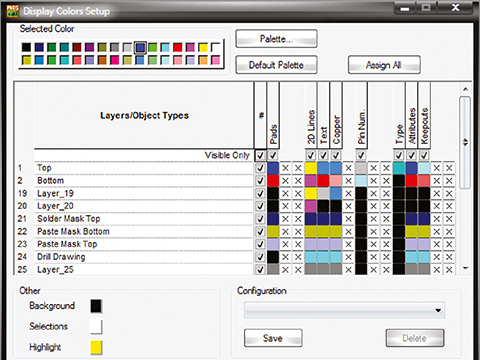Set Solder Mask Top Pads color cell
Image resolution: width=480 pixels, height=360 pixels.
273,219
